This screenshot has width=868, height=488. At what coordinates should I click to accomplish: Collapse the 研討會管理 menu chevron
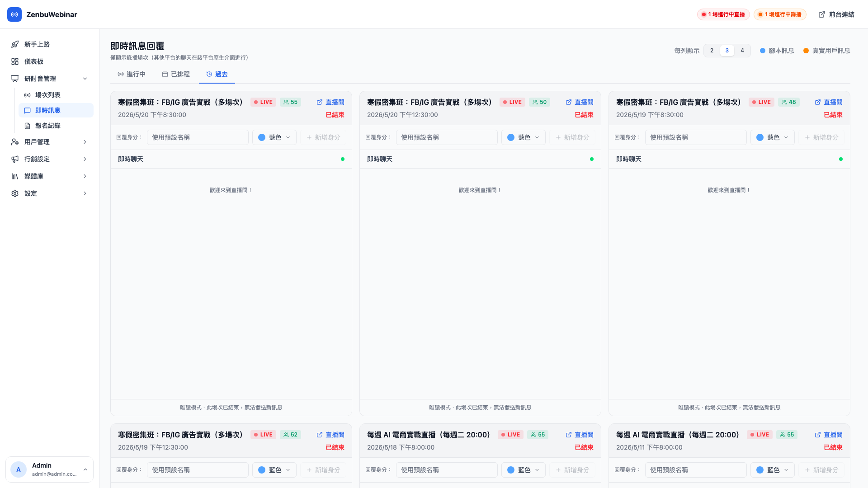pos(85,79)
